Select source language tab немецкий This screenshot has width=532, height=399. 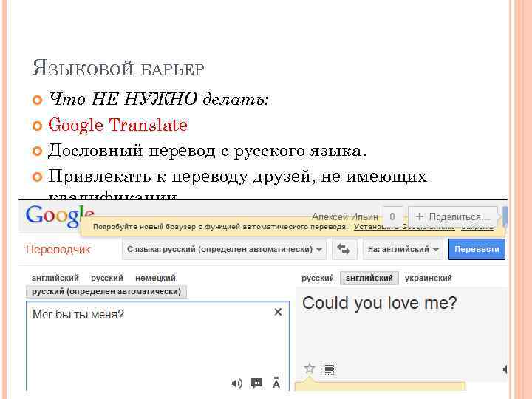pyautogui.click(x=155, y=278)
